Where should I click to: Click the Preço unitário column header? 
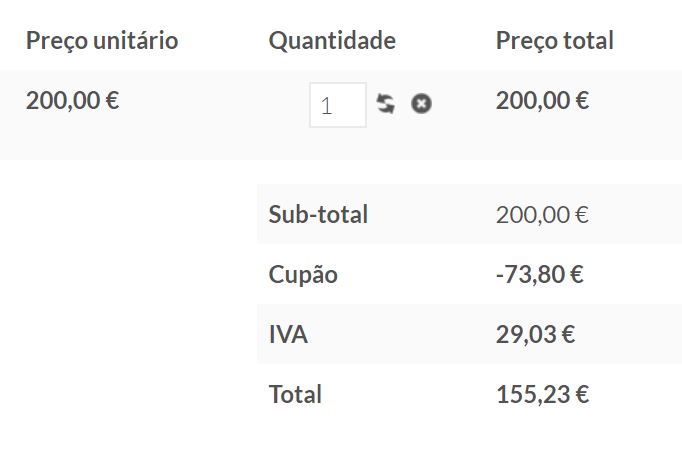[102, 41]
